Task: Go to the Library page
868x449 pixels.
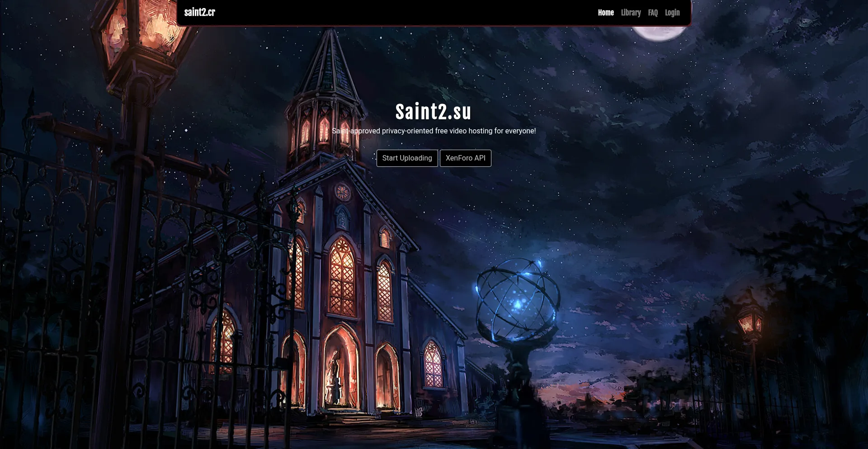Action: pos(631,13)
